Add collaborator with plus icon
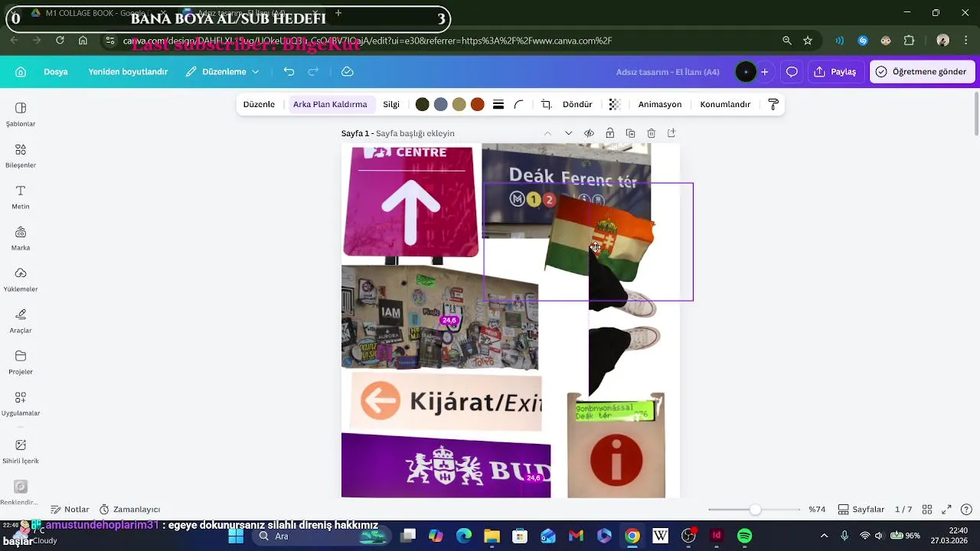Viewport: 980px width, 551px height. pos(764,71)
